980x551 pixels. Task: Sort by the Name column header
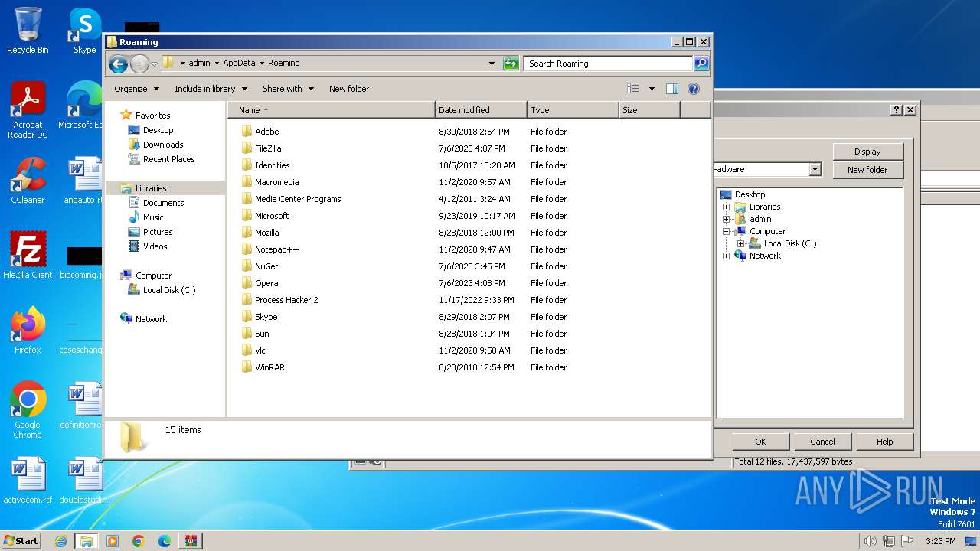click(x=331, y=110)
